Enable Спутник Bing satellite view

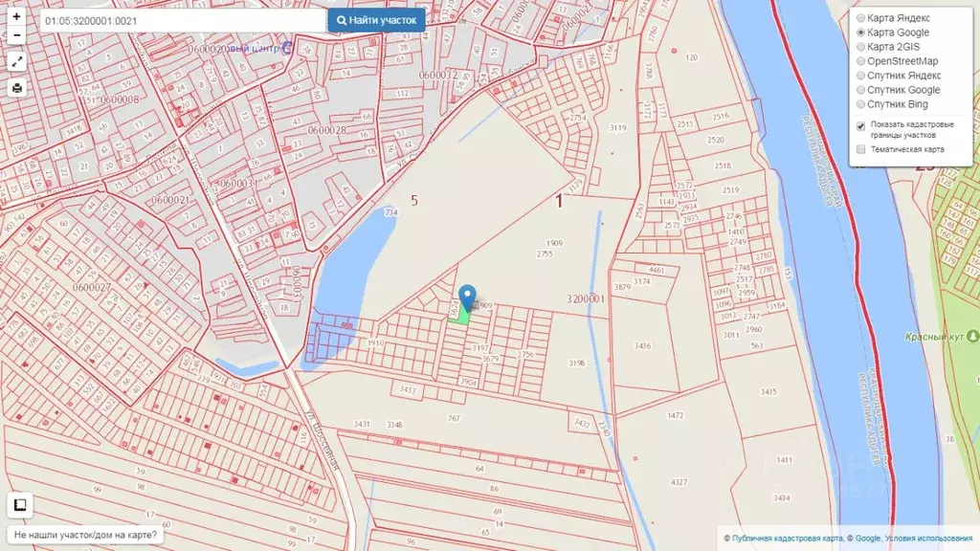860,104
